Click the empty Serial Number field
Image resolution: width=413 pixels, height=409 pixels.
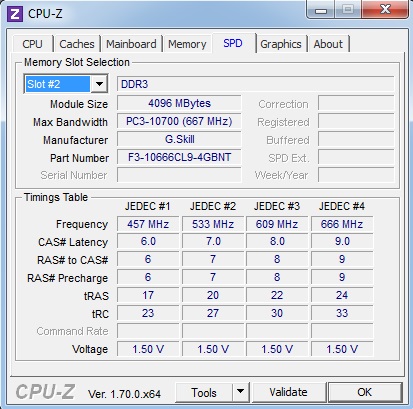pos(179,175)
